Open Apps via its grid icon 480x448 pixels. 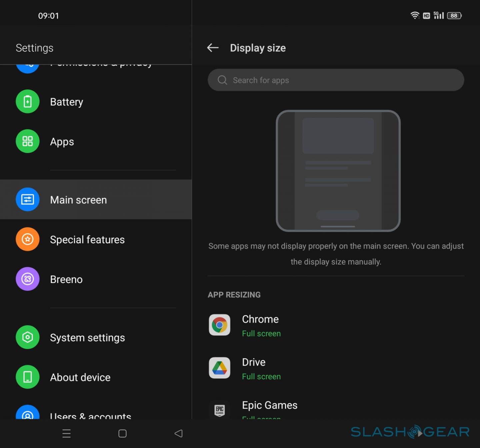[x=28, y=141]
